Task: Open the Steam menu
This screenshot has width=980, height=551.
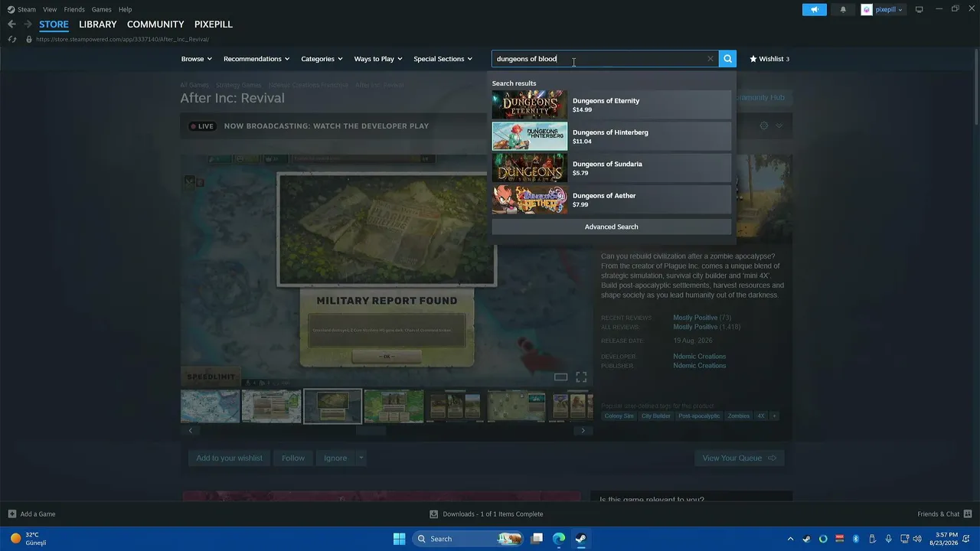Action: click(x=27, y=9)
